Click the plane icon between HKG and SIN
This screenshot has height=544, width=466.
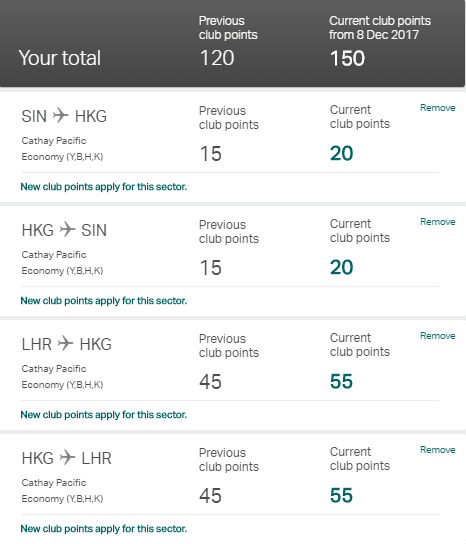pyautogui.click(x=67, y=229)
